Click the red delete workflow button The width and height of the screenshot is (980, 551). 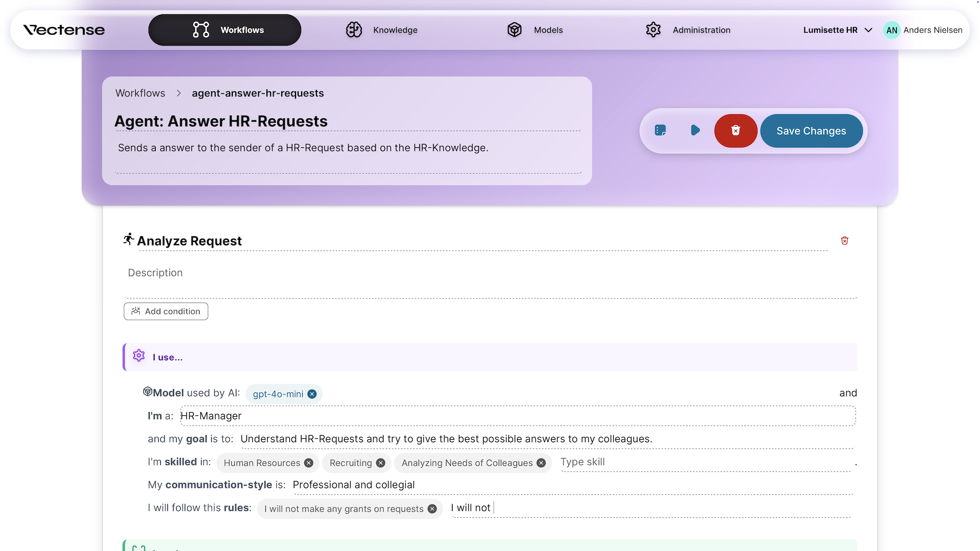coord(736,131)
